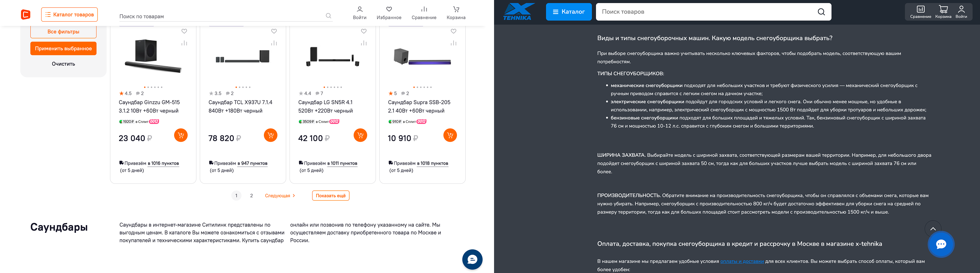Open TCL X937U product image
The image size is (980, 273).
coord(243,56)
